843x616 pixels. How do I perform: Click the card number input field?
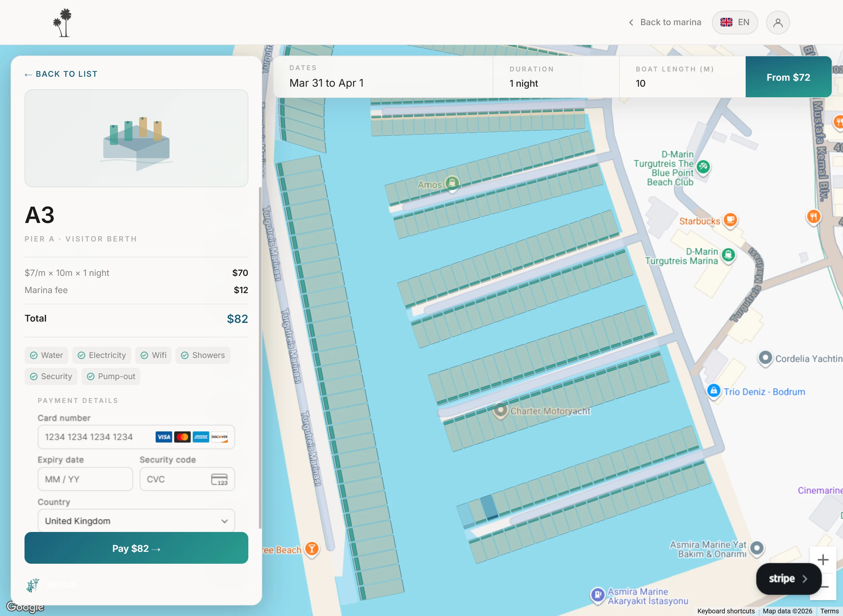93,437
